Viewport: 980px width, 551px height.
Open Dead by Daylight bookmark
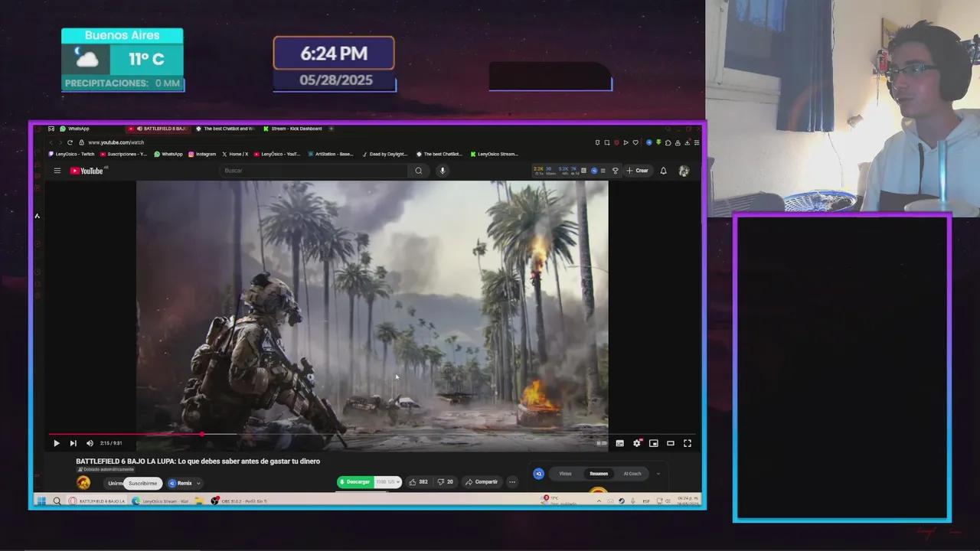[x=387, y=154]
